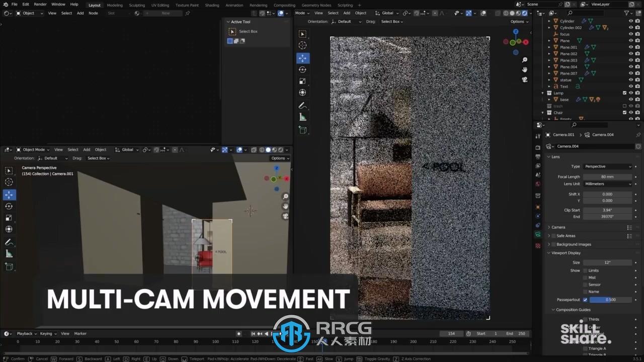
Task: Uncheck the Lamp collection checkbox
Action: click(x=624, y=93)
